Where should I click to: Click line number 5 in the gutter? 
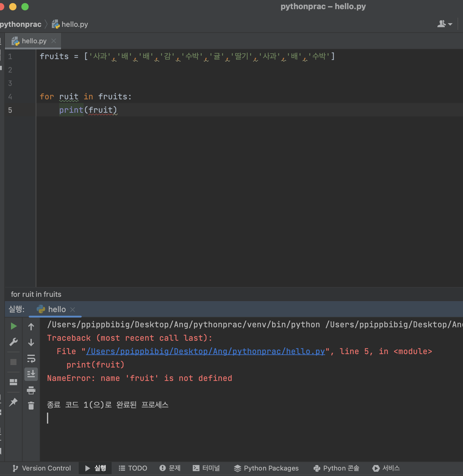coord(10,110)
